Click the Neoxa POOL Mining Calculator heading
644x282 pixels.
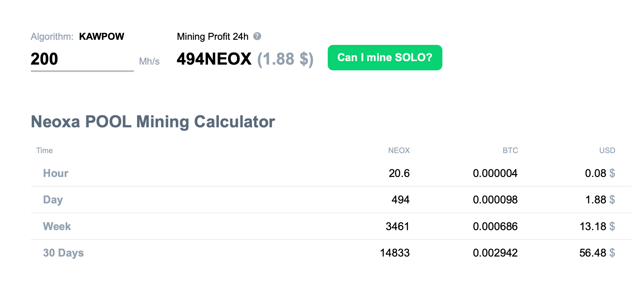click(x=153, y=122)
